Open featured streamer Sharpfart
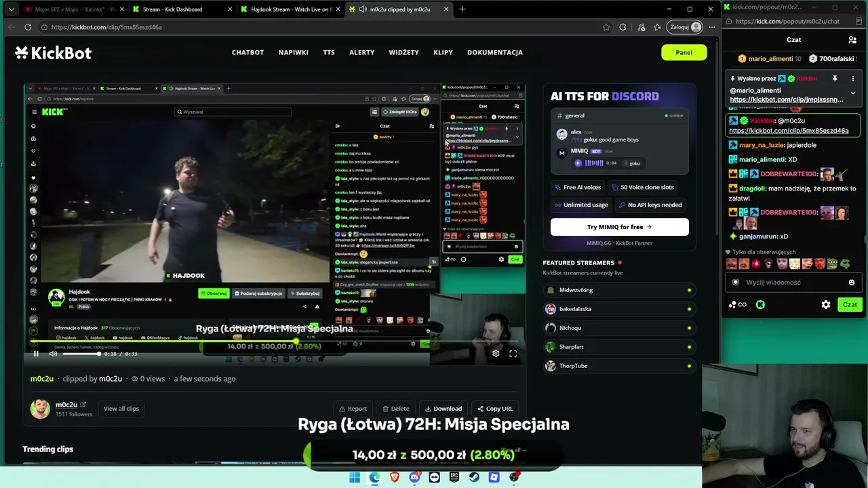The image size is (868, 488). tap(619, 347)
